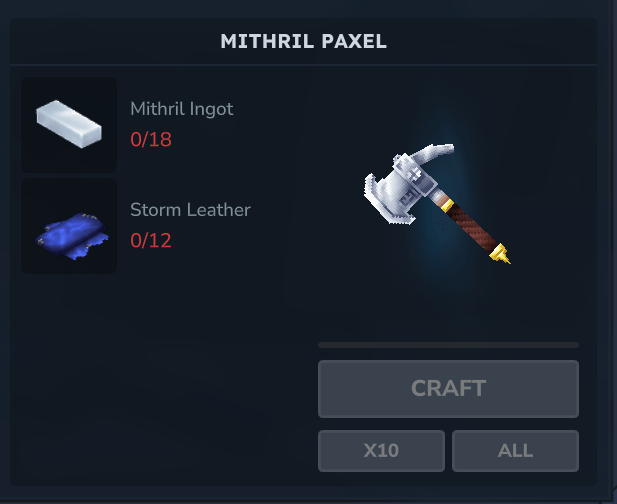The width and height of the screenshot is (617, 504).
Task: Click the red 0/18 ingot count
Action: click(x=151, y=139)
